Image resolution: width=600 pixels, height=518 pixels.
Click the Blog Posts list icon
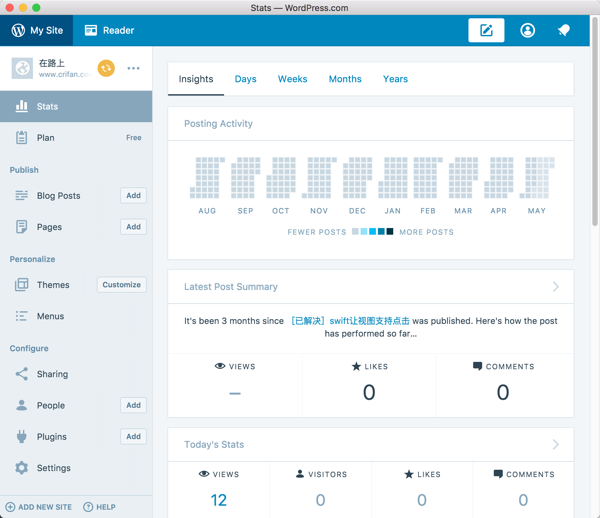coord(21,195)
